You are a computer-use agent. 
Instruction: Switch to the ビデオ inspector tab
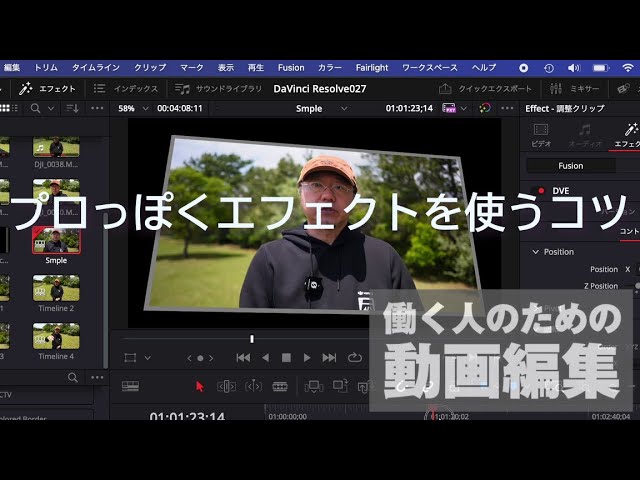point(541,135)
